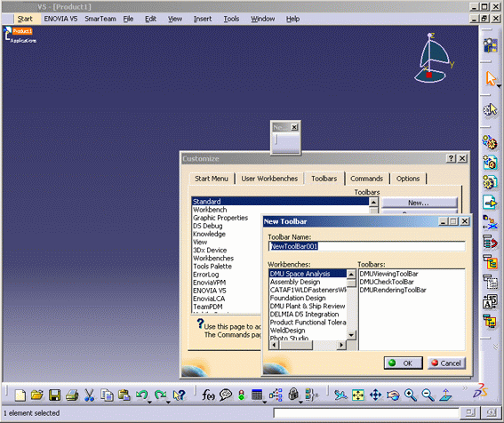Click the comment speech bubble icon
Image resolution: width=504 pixels, height=423 pixels.
[226, 395]
